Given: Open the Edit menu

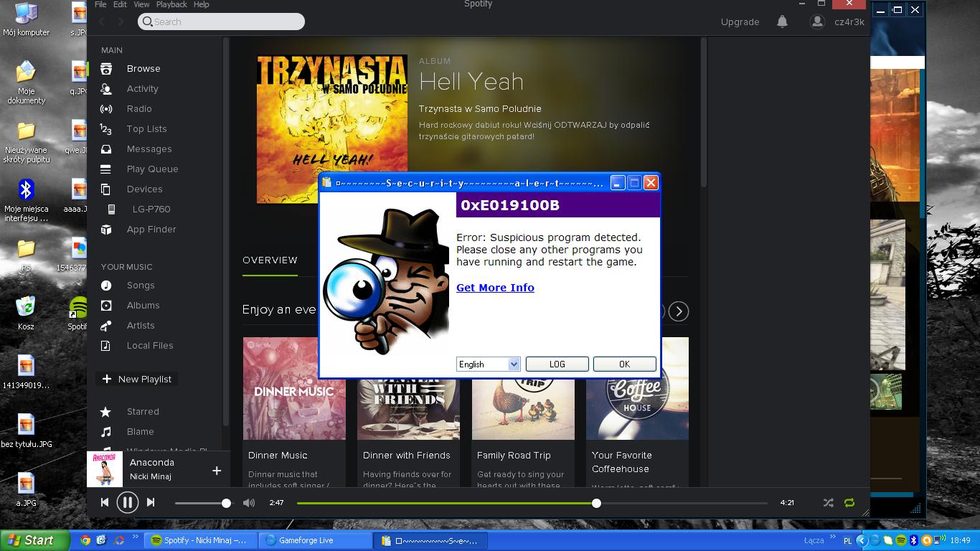Looking at the screenshot, I should point(120,4).
